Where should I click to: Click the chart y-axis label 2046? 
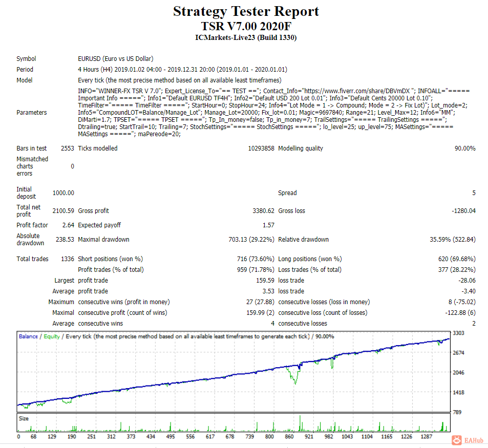(458, 373)
